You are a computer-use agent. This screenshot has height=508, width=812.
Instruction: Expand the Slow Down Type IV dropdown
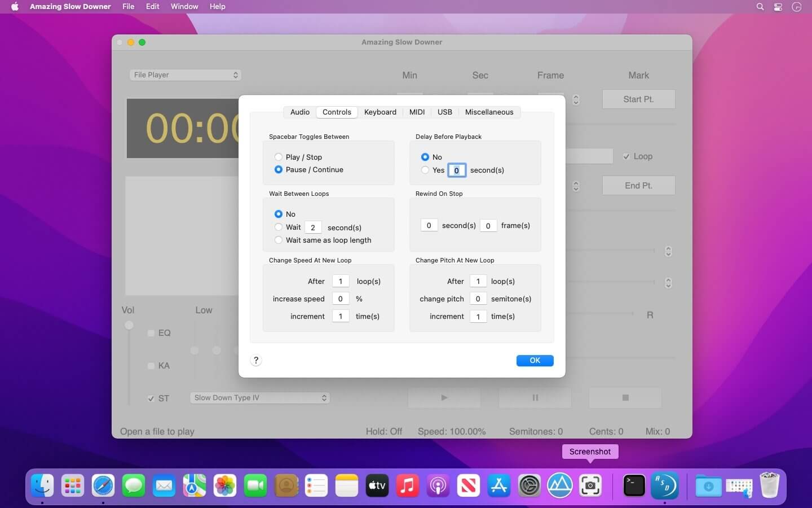260,398
